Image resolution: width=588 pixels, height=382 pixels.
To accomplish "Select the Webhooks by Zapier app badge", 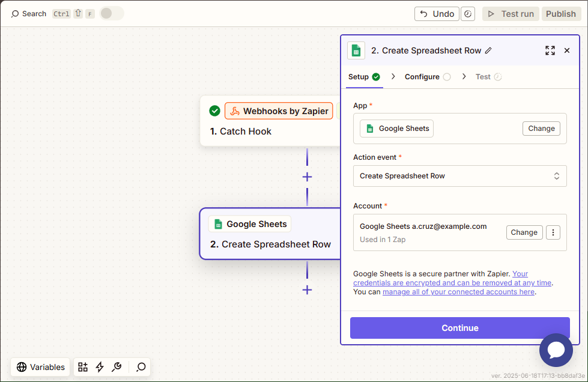I will (x=279, y=111).
